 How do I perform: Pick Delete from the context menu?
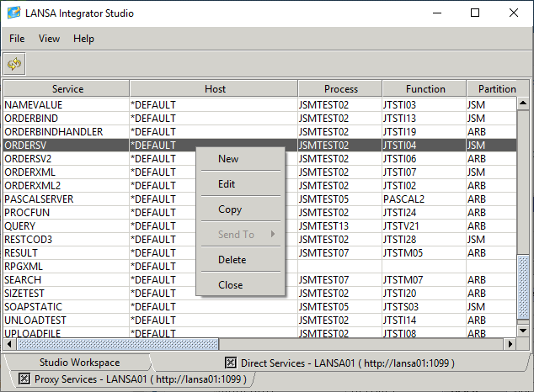click(x=232, y=260)
